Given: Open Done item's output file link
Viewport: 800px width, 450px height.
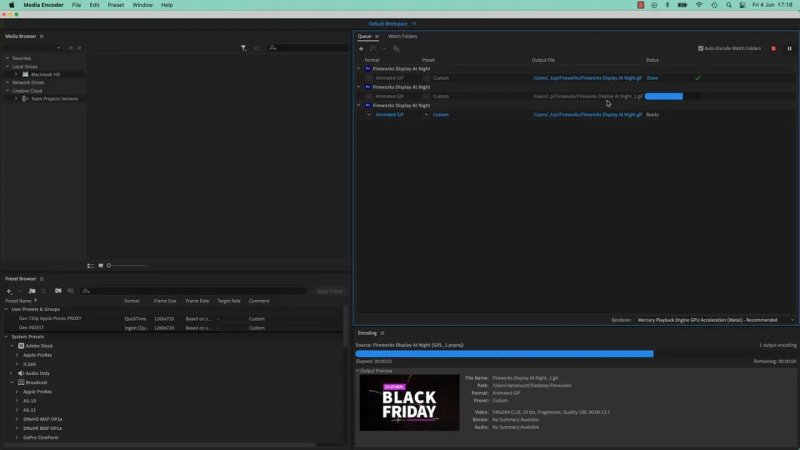Looking at the screenshot, I should click(x=587, y=78).
